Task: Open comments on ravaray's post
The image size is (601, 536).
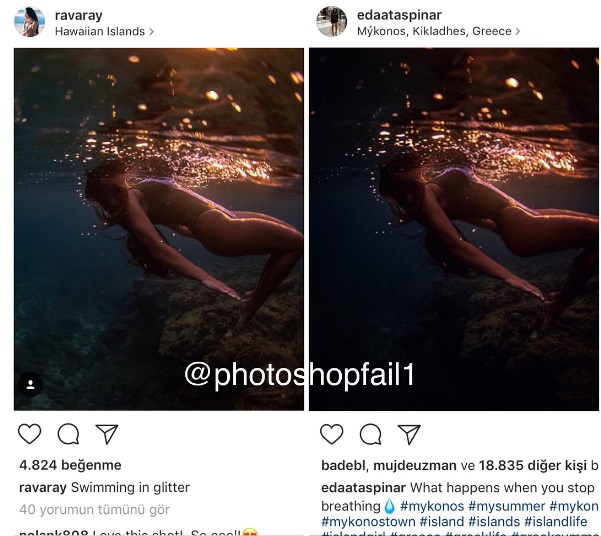Action: click(68, 434)
